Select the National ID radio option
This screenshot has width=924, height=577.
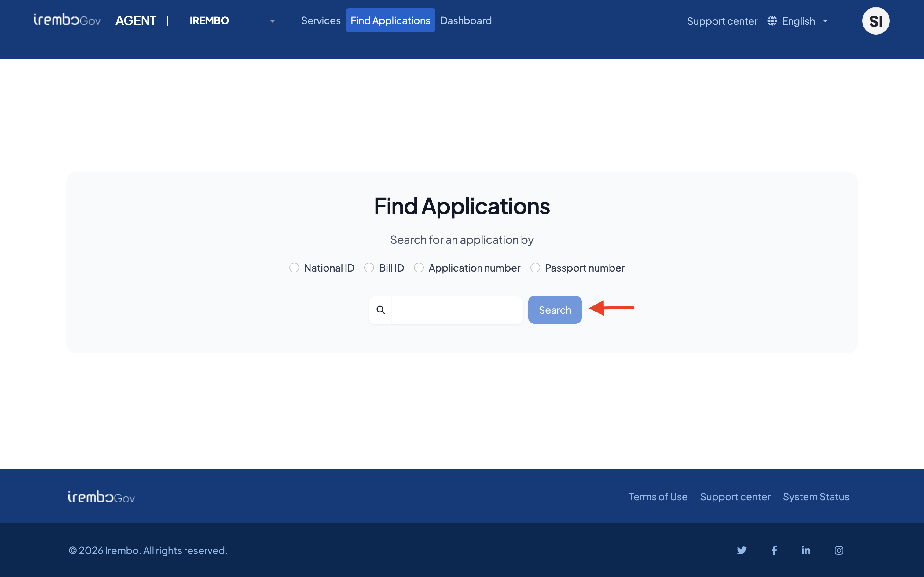coord(294,268)
